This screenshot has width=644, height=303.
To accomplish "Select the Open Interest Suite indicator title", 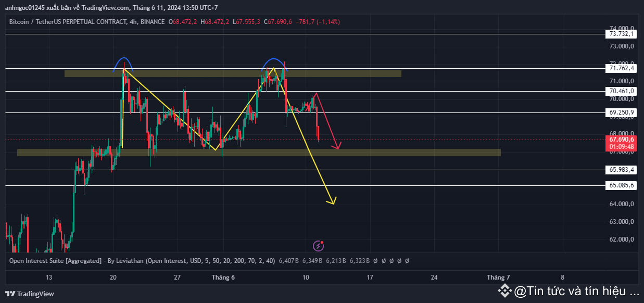I will [55, 260].
